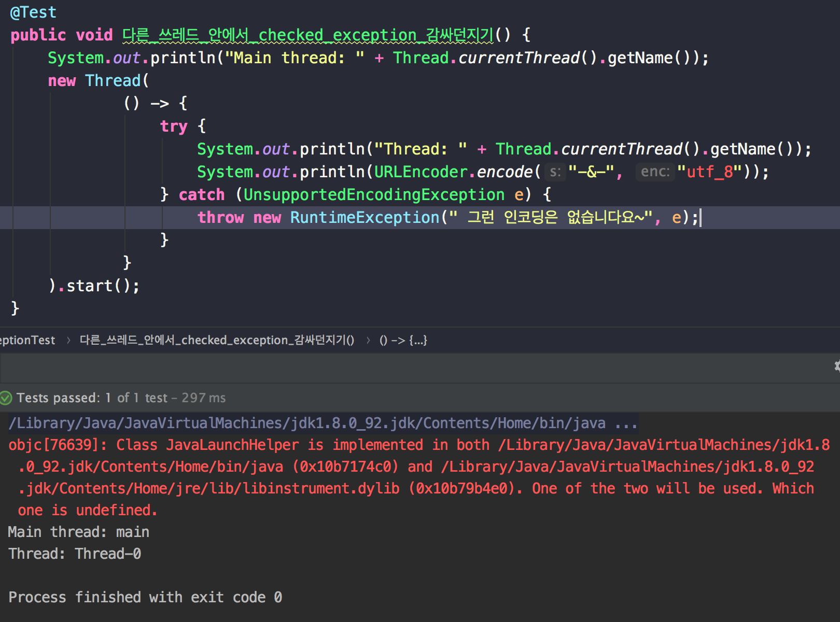Click the 'public void' keywords
Screen dimensions: 840x622
coord(62,35)
